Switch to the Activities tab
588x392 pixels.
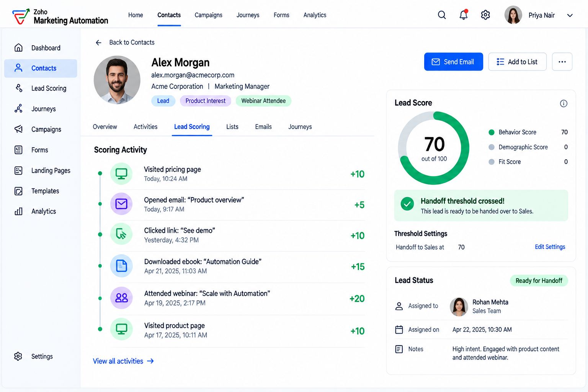pyautogui.click(x=145, y=127)
